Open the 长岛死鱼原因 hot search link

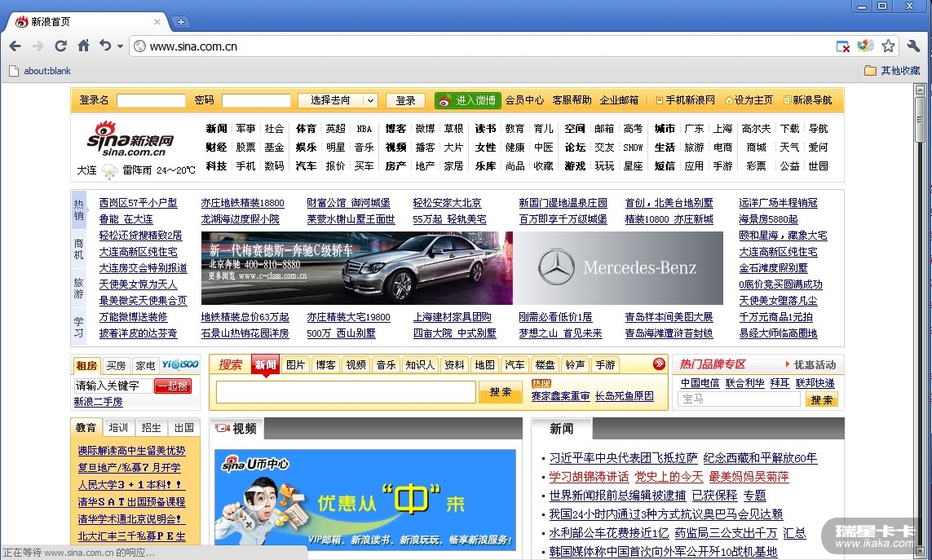coord(624,396)
